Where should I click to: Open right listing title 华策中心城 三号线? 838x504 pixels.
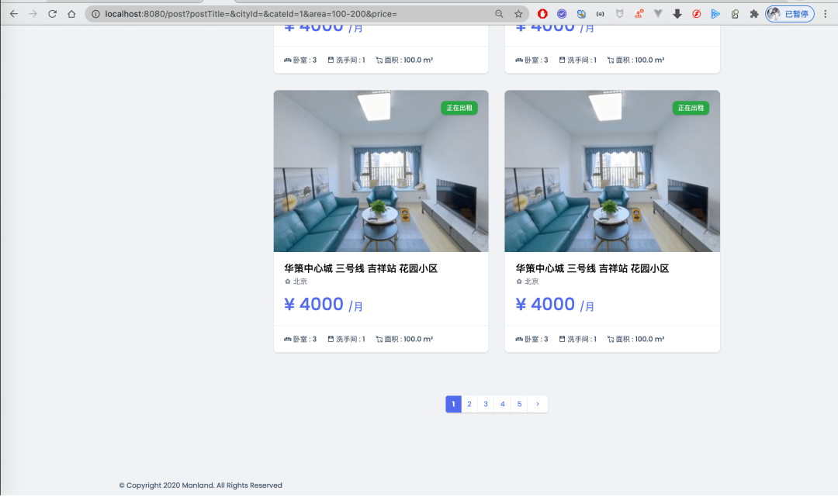coord(592,268)
